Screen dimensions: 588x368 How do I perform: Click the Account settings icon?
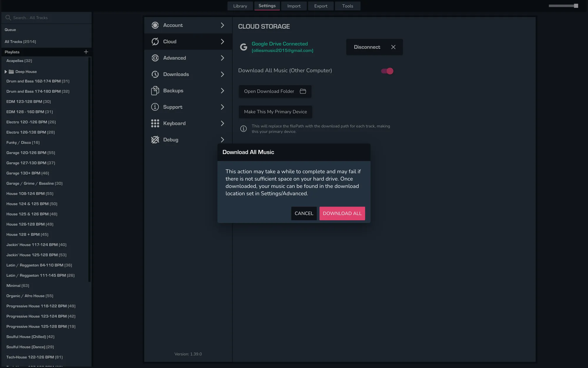point(155,25)
